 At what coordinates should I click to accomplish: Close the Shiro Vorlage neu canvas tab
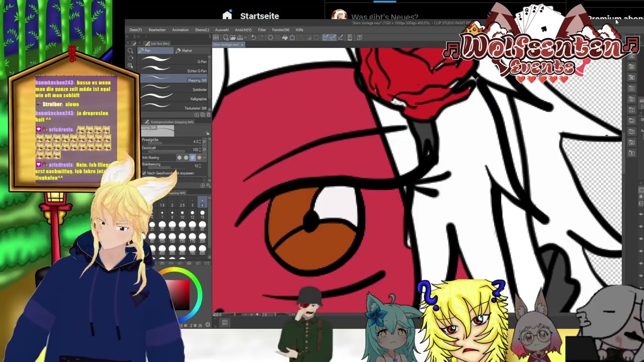click(x=243, y=45)
